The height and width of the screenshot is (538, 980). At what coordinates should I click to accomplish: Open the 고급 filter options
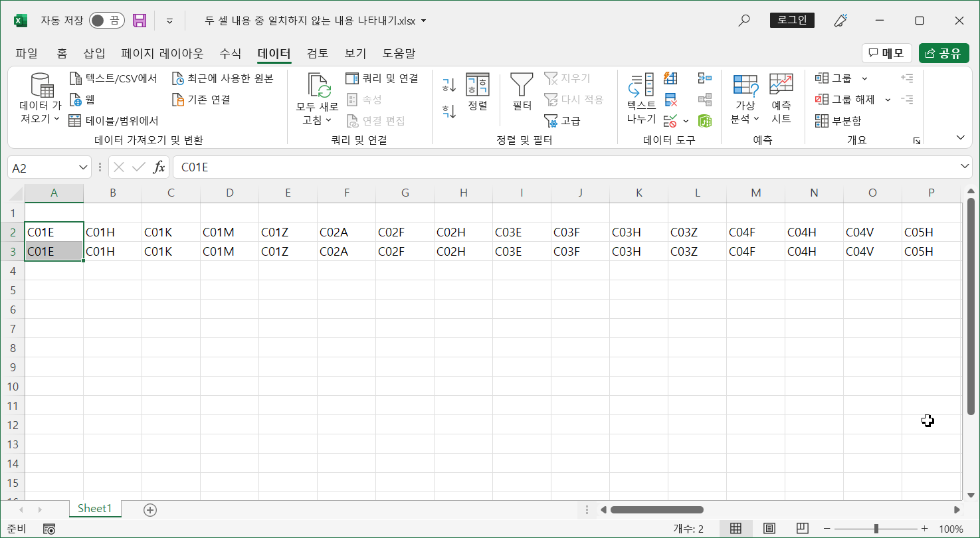coord(563,121)
